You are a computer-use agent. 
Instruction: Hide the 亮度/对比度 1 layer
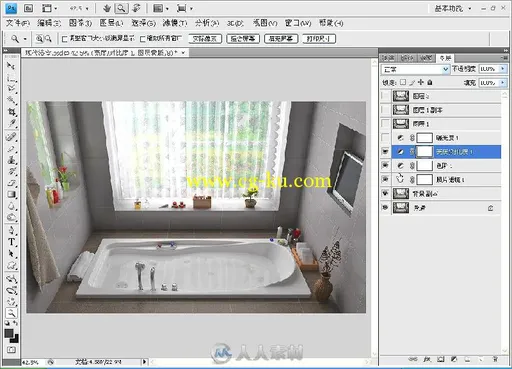click(x=385, y=152)
